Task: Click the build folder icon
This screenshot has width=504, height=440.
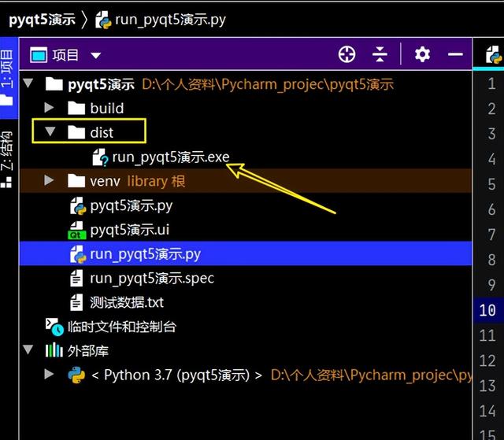Action: coord(76,108)
